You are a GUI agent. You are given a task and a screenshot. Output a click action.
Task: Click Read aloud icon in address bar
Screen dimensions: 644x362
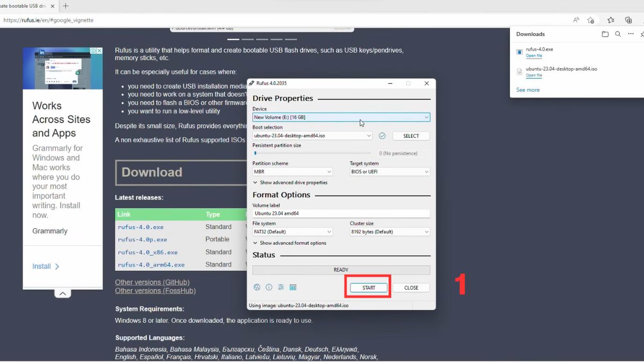pyautogui.click(x=576, y=20)
